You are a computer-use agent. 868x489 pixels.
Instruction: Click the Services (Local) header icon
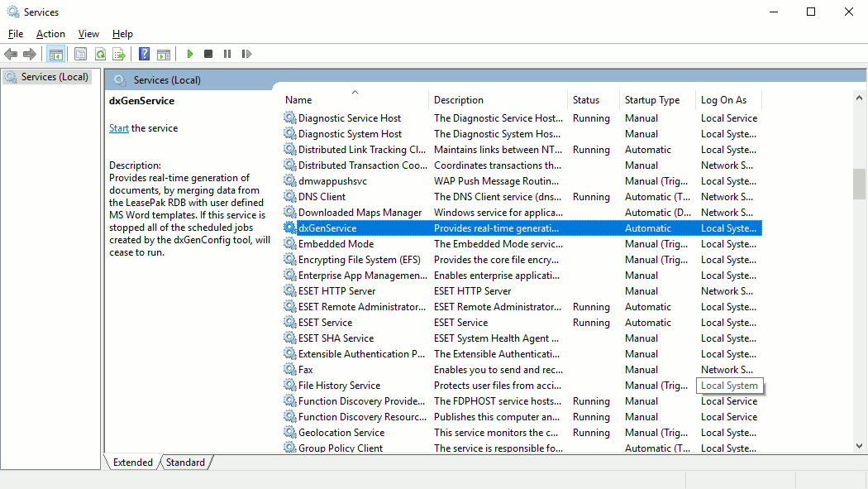coord(120,80)
